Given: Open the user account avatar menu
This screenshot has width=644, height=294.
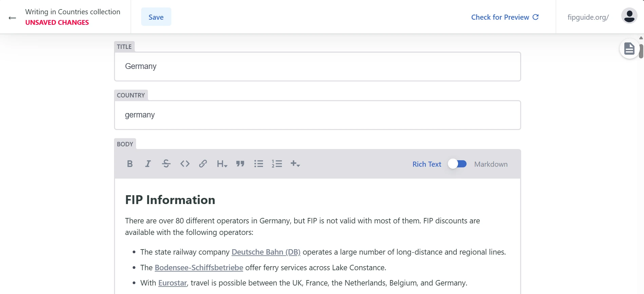Looking at the screenshot, I should pos(629,16).
